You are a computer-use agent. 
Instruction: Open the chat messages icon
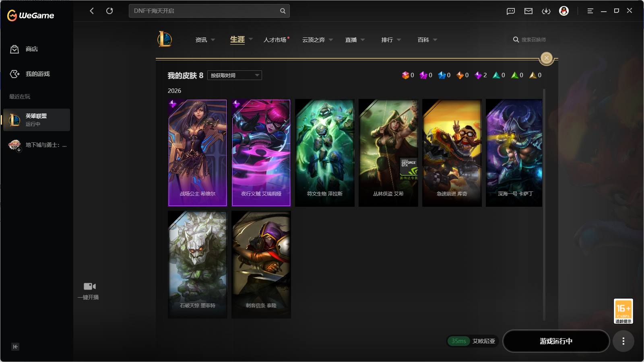tap(511, 11)
